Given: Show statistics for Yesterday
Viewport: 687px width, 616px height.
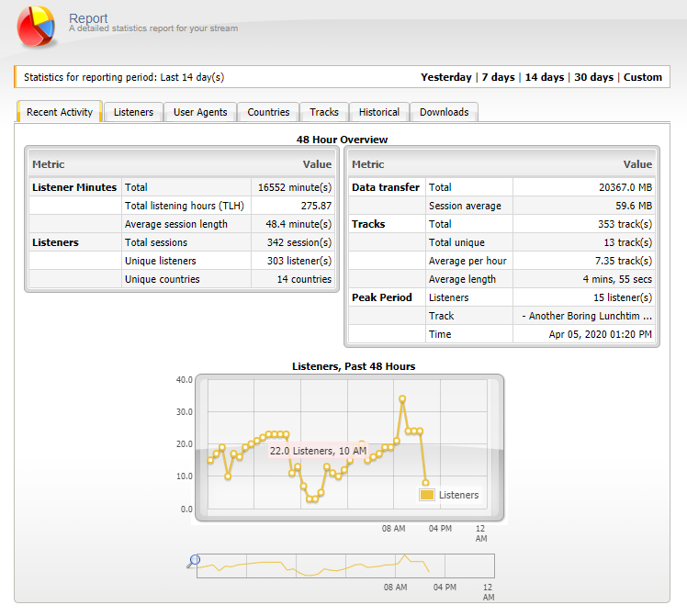Looking at the screenshot, I should click(446, 77).
